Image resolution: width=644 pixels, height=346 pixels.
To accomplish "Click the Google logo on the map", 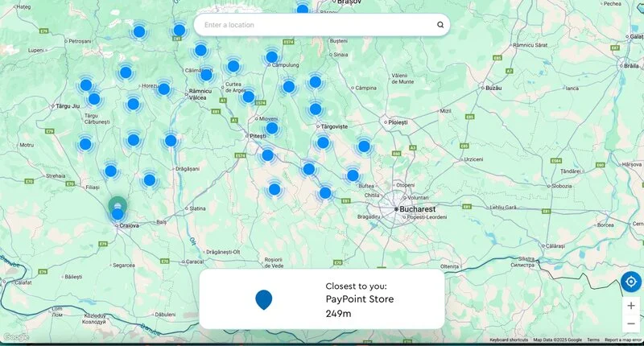I will [x=16, y=337].
